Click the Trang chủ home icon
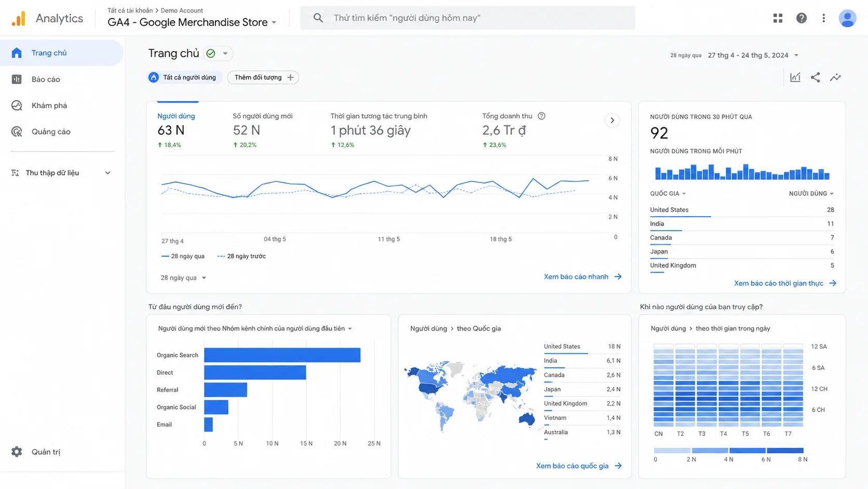Viewport: 868px width, 489px height. point(17,52)
